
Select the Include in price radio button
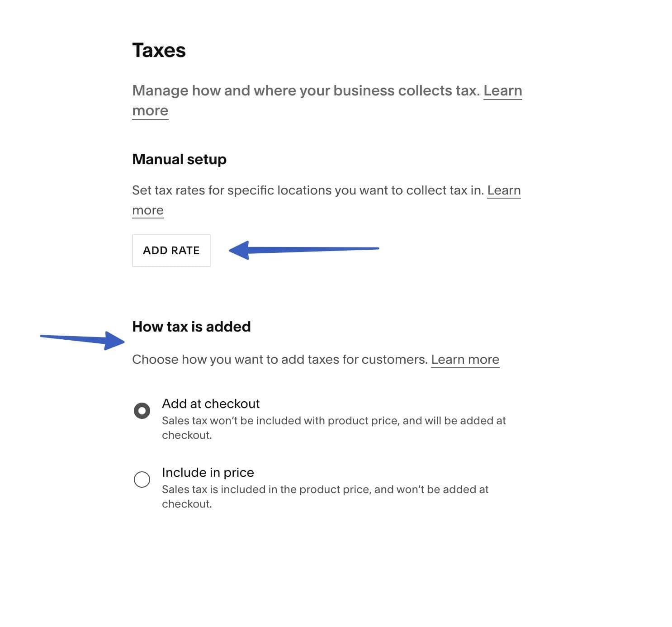pos(142,479)
